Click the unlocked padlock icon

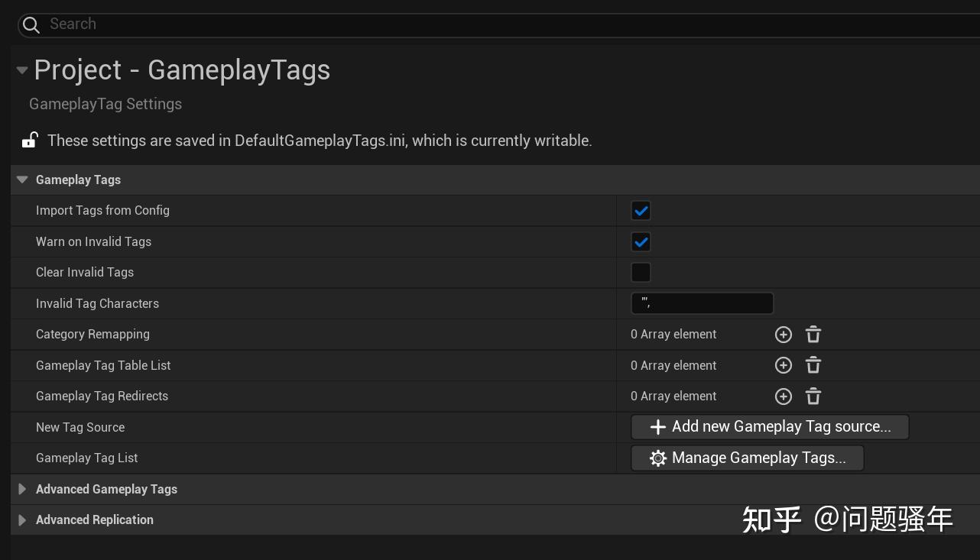pos(30,140)
